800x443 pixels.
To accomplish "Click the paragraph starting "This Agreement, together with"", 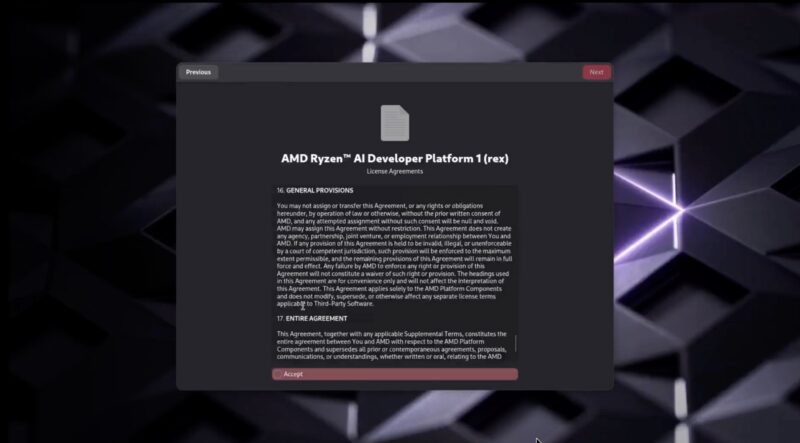I will (x=392, y=346).
